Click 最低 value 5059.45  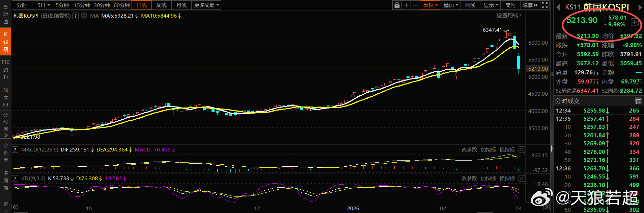coord(631,63)
